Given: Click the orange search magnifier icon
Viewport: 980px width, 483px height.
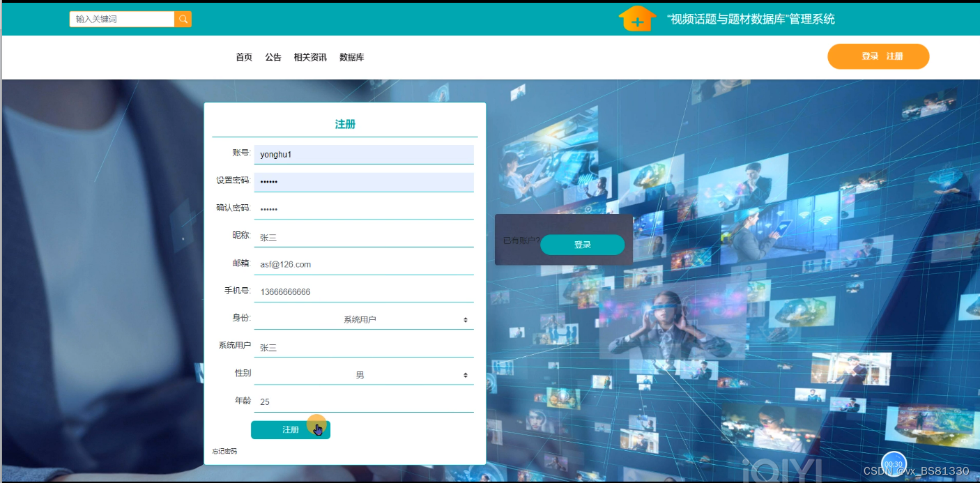Looking at the screenshot, I should pyautogui.click(x=183, y=20).
